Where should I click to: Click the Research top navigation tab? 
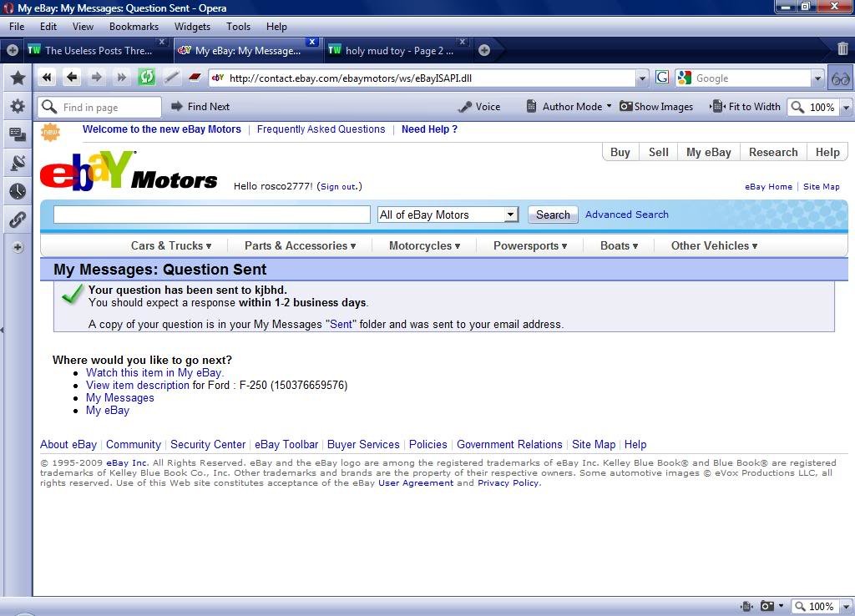[772, 153]
